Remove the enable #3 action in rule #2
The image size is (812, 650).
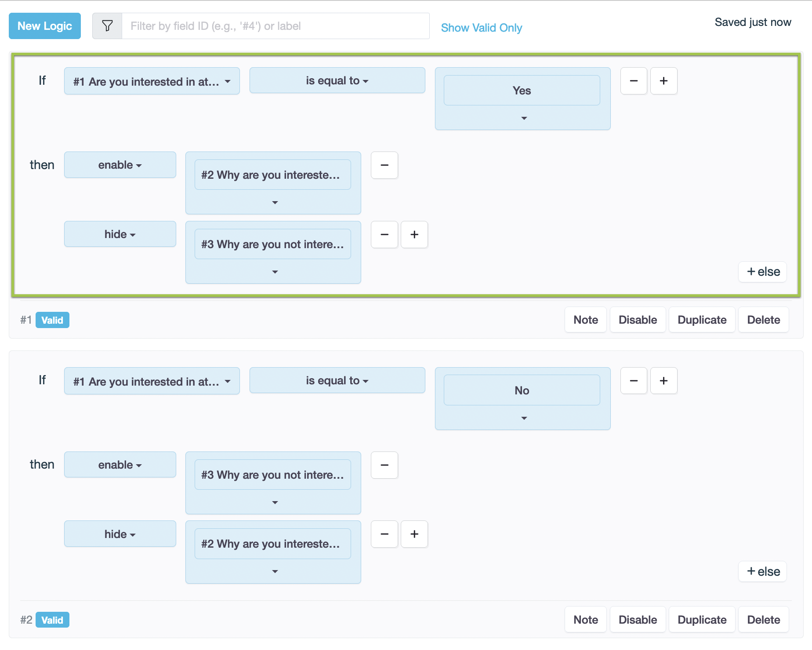click(384, 465)
